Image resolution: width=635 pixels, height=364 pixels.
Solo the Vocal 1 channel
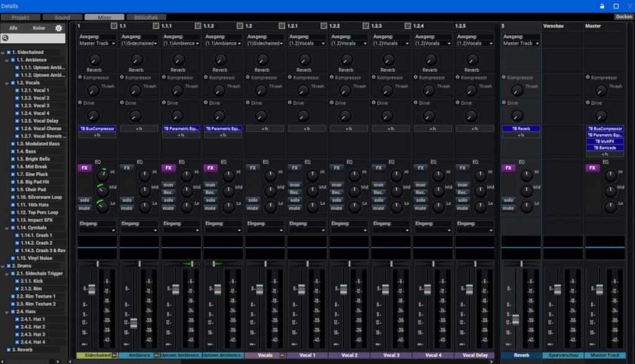pyautogui.click(x=293, y=200)
